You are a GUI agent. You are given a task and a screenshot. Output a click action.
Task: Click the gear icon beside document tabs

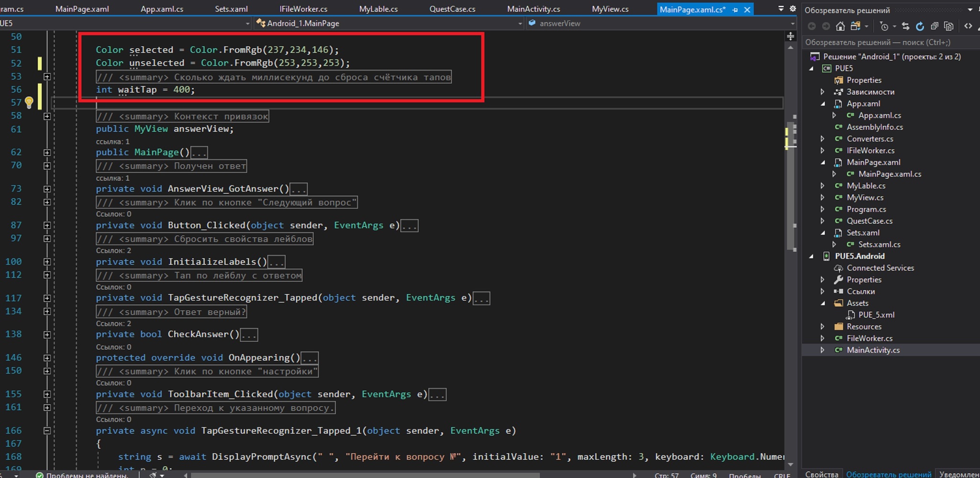tap(792, 9)
